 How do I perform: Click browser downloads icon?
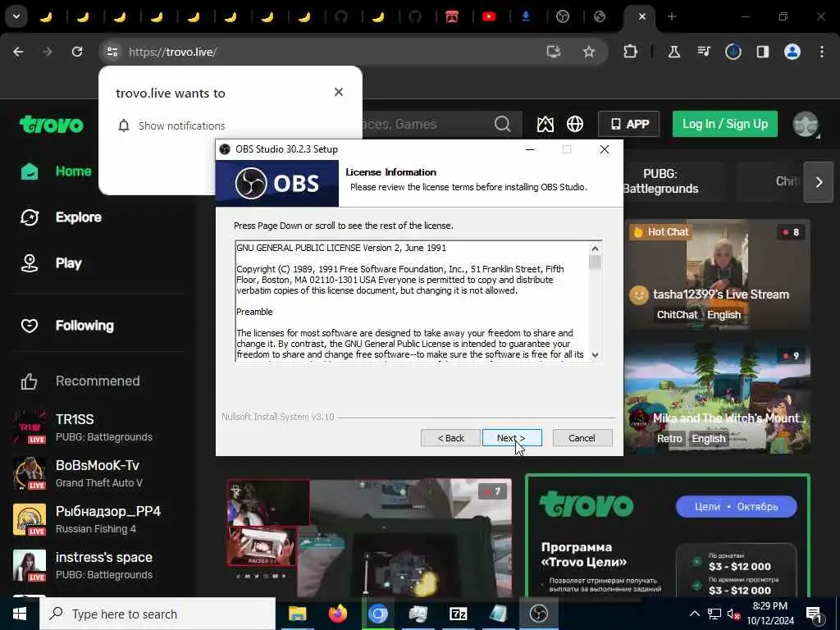click(x=733, y=52)
